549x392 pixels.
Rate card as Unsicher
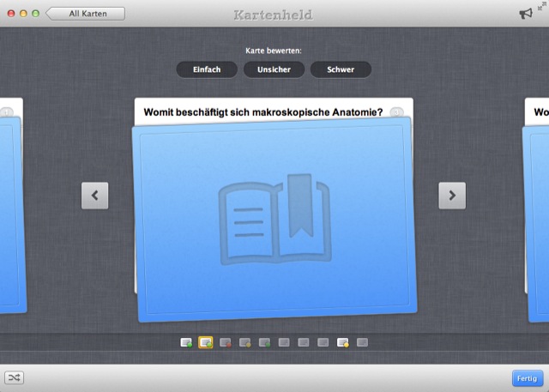[274, 69]
